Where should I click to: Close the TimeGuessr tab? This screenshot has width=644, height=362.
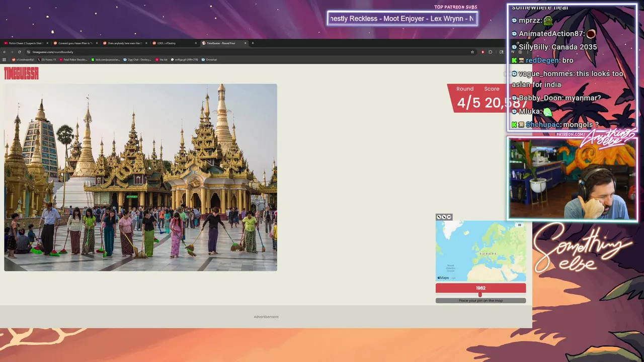[246, 43]
